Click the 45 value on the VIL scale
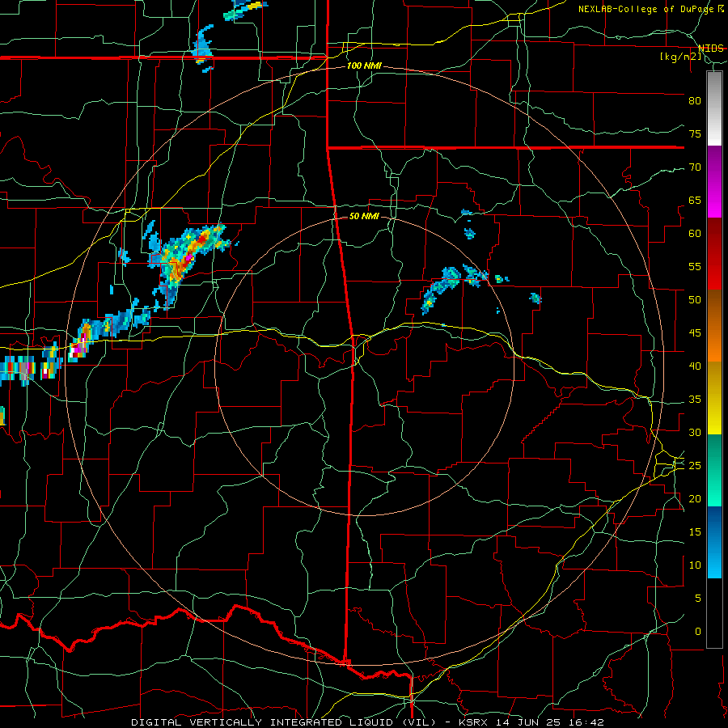Viewport: 728px width, 728px height. 695,333
